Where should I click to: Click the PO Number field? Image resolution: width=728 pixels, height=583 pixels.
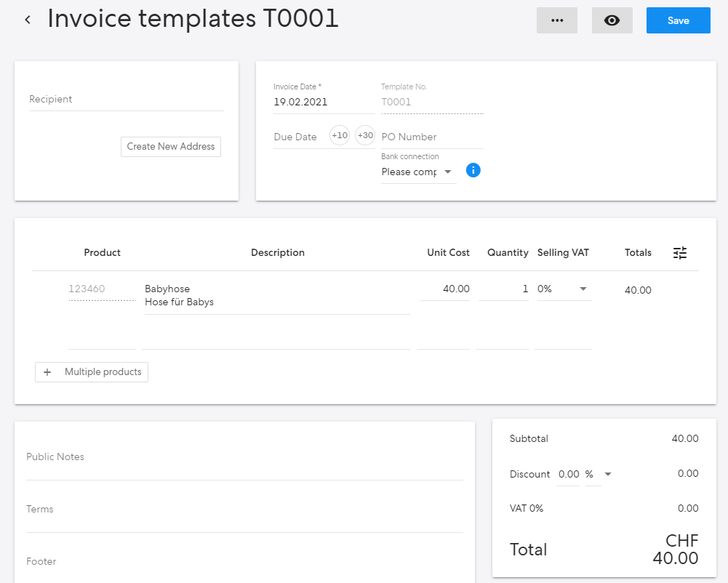click(x=432, y=137)
